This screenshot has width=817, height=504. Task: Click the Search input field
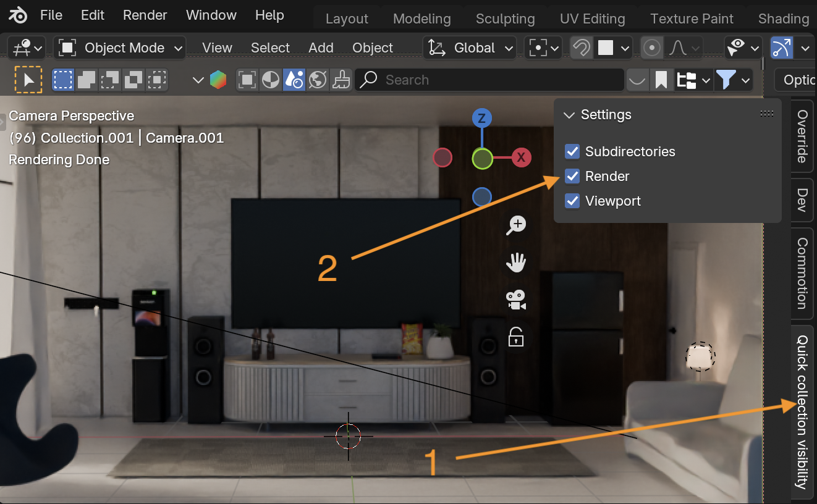pos(489,80)
